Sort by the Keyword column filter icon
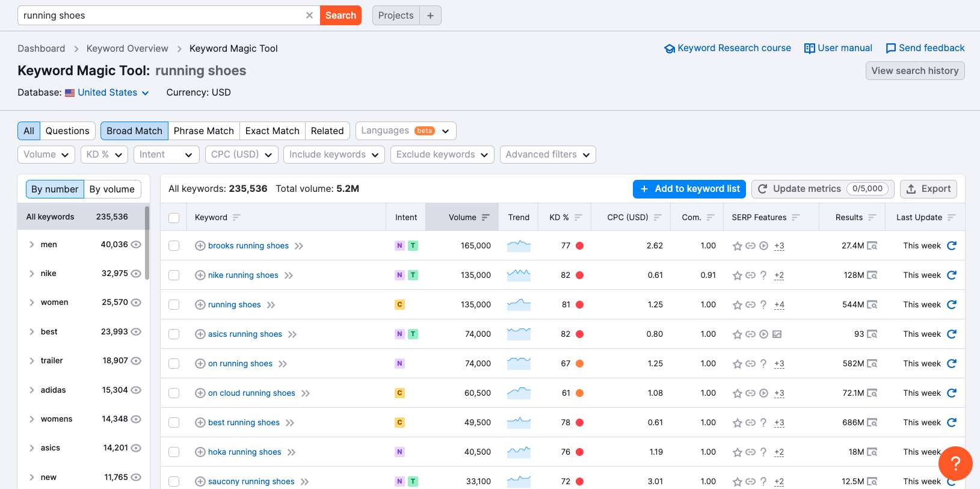This screenshot has width=980, height=489. [x=236, y=217]
